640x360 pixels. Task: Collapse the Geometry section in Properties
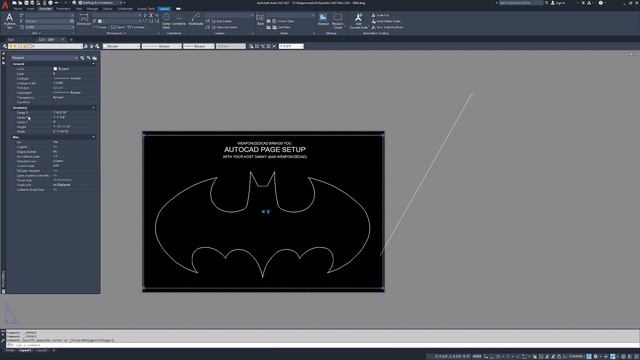93,108
